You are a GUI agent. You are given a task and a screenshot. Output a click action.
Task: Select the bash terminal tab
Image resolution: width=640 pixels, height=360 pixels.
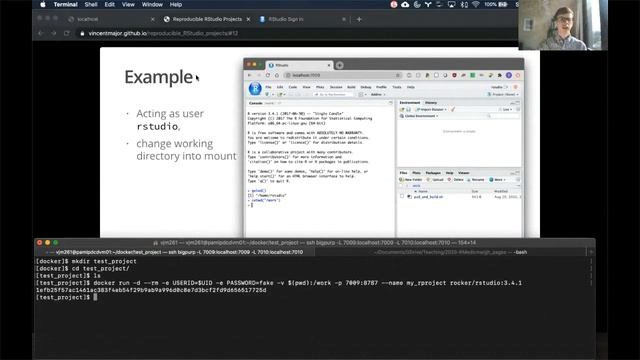(451, 252)
